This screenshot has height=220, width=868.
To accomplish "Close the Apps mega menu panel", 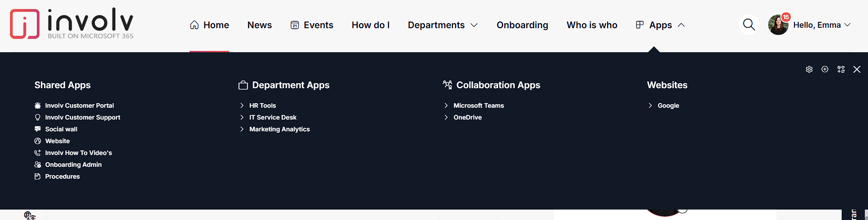I will (857, 70).
